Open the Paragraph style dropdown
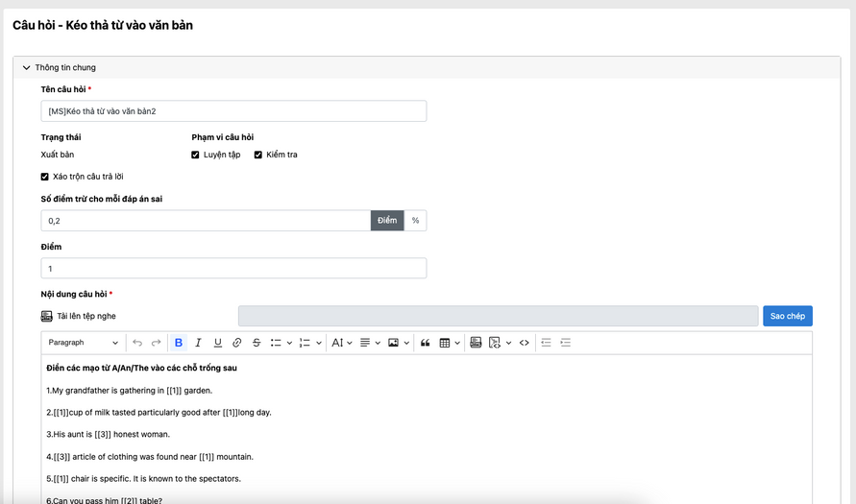The height and width of the screenshot is (504, 856). [84, 343]
